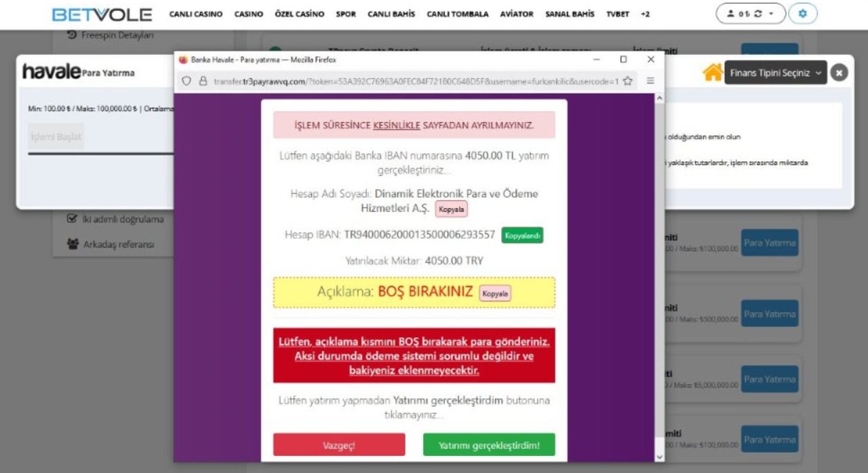Go to the AVİATOR menu item
This screenshot has width=868, height=473.
[x=517, y=14]
